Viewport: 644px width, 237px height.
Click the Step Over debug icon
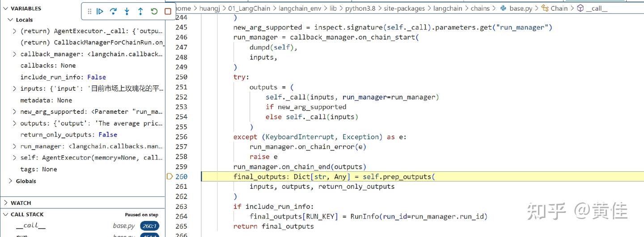coord(113,12)
